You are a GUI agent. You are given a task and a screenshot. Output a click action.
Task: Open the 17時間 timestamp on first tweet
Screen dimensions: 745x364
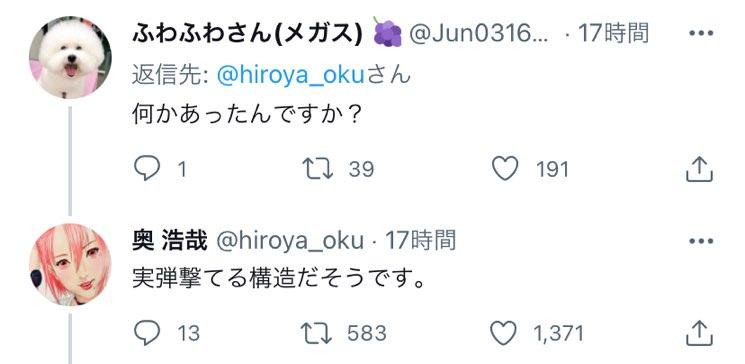(x=613, y=34)
